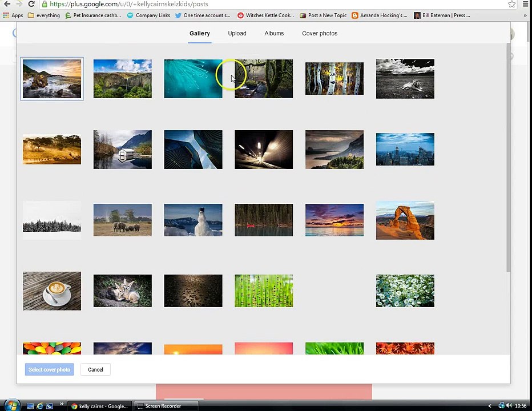Select the lake boathouse photo

point(123,150)
